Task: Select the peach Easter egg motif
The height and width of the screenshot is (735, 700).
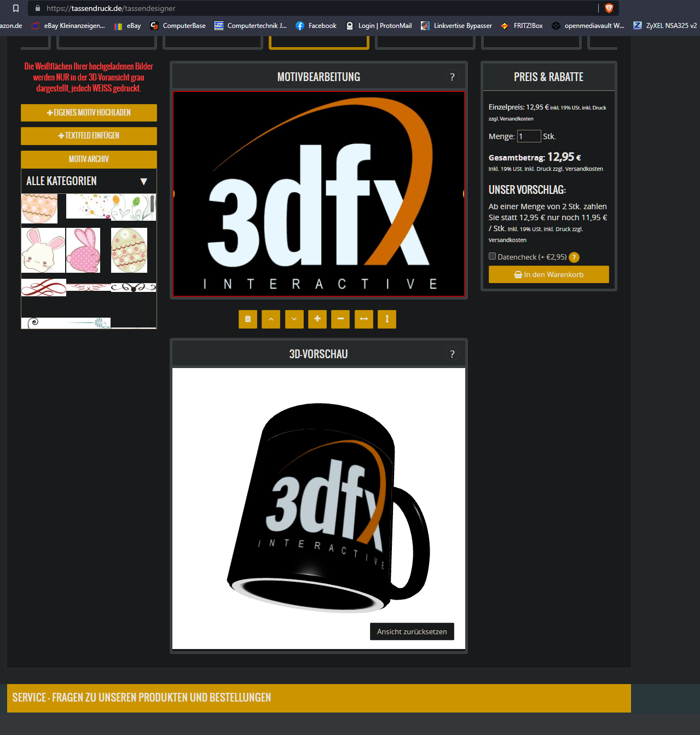Action: (x=39, y=208)
